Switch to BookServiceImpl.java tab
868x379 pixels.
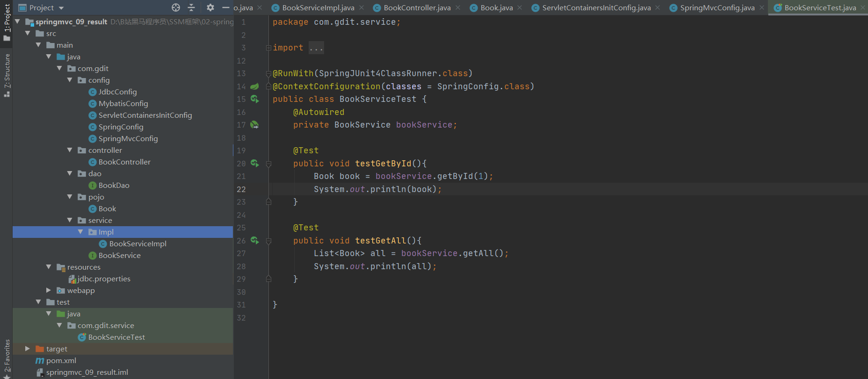pyautogui.click(x=318, y=7)
